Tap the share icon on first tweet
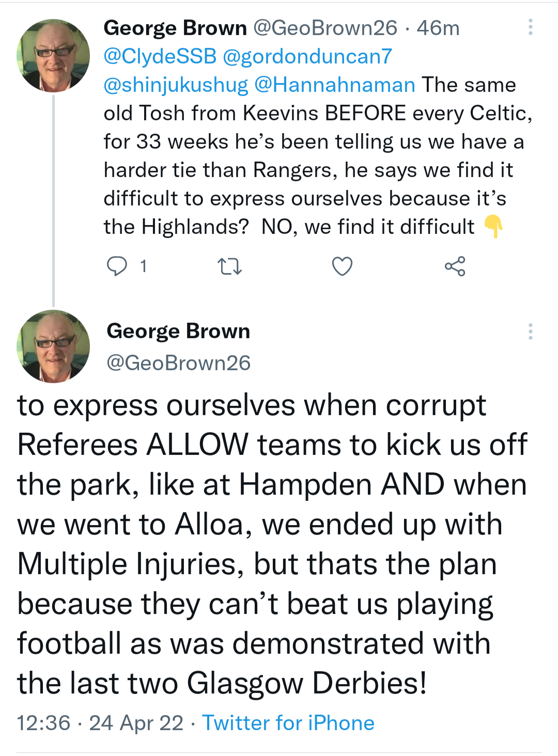This screenshot has height=756, width=558. pyautogui.click(x=455, y=266)
